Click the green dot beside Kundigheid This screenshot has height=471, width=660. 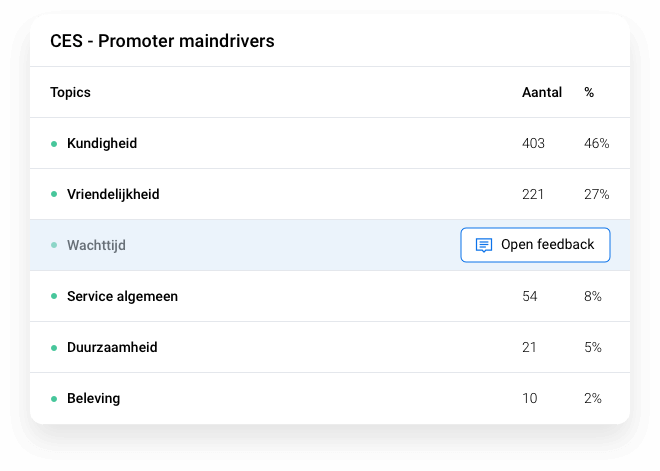54,144
